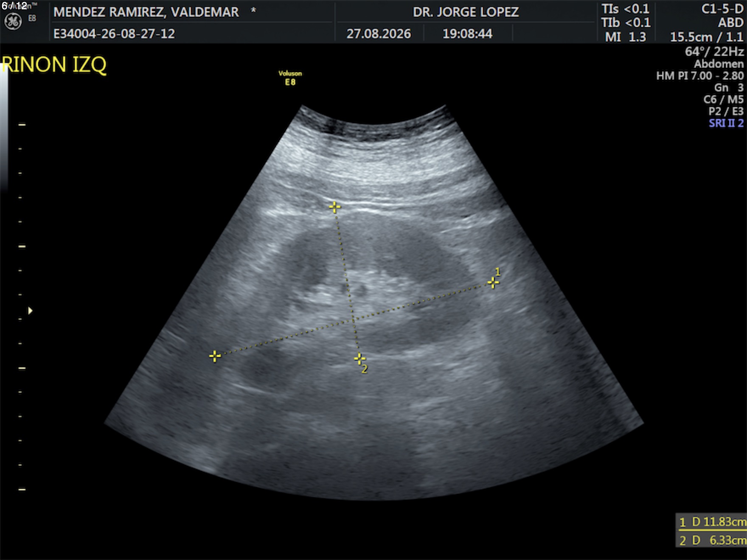Click the focal zone triangle marker
747x560 pixels.
coord(30,311)
